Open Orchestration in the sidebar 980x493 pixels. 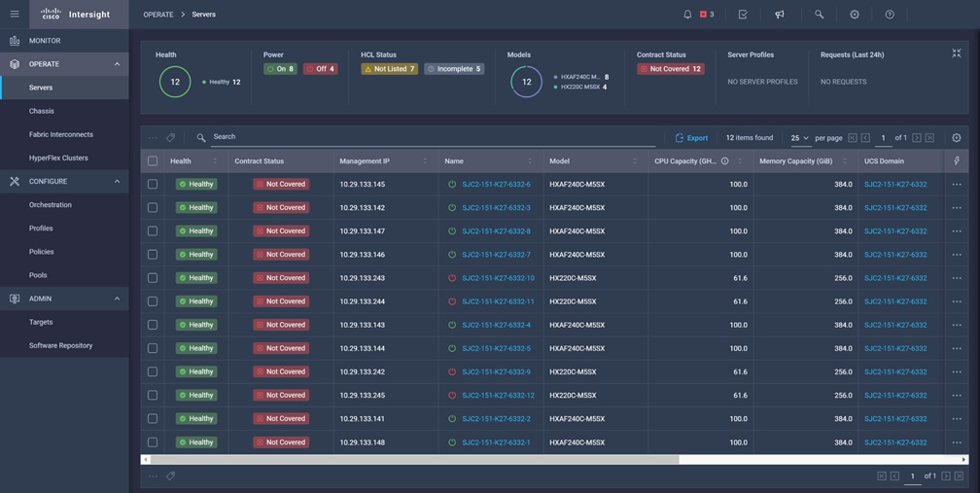point(64,204)
